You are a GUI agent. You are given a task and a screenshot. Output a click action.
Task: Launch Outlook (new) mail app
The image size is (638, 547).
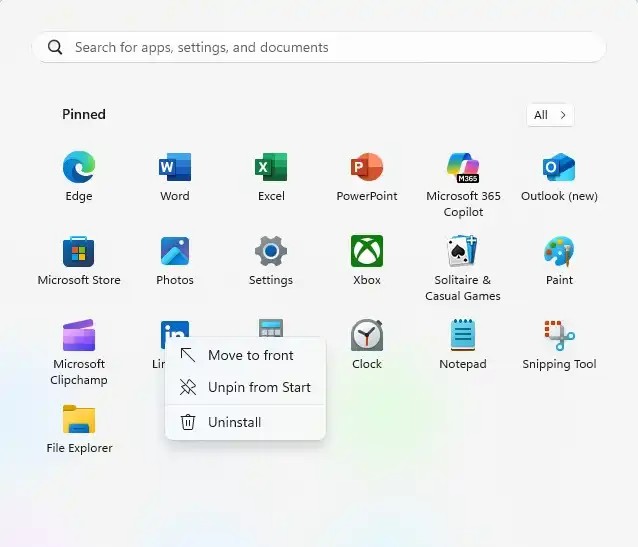click(x=559, y=168)
